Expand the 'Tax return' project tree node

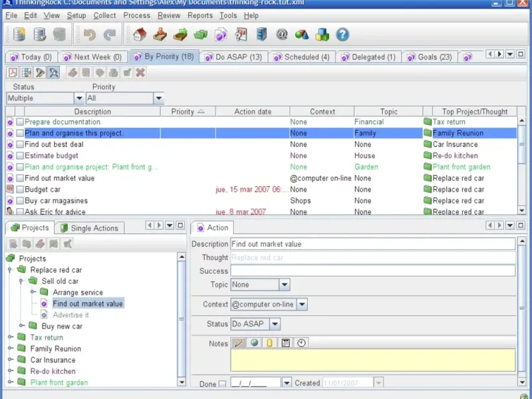click(x=11, y=337)
